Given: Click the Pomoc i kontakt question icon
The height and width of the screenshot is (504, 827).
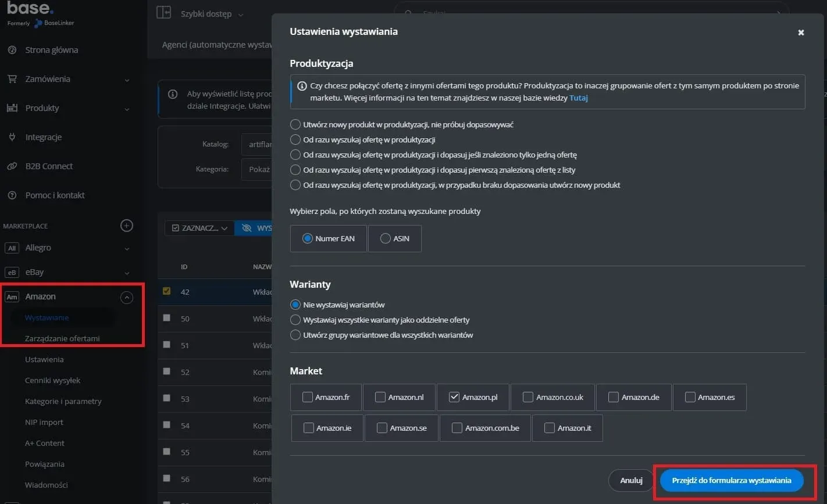Looking at the screenshot, I should (x=12, y=195).
